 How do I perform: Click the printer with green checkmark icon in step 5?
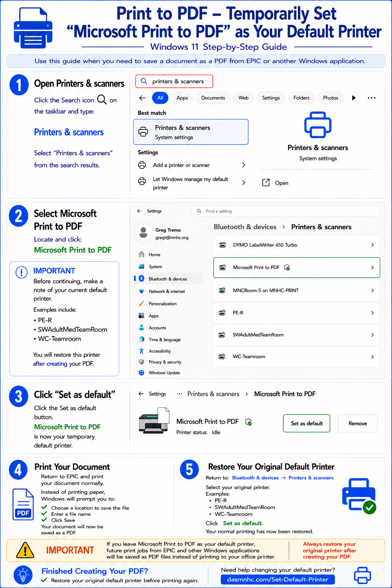pos(359,496)
